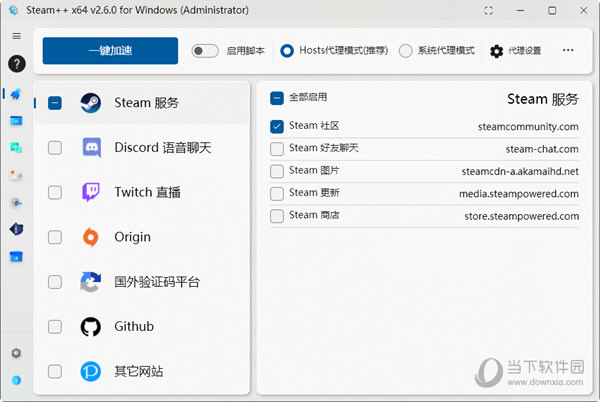Click the store.steampowered.com domain text
This screenshot has height=402, width=600.
click(522, 216)
